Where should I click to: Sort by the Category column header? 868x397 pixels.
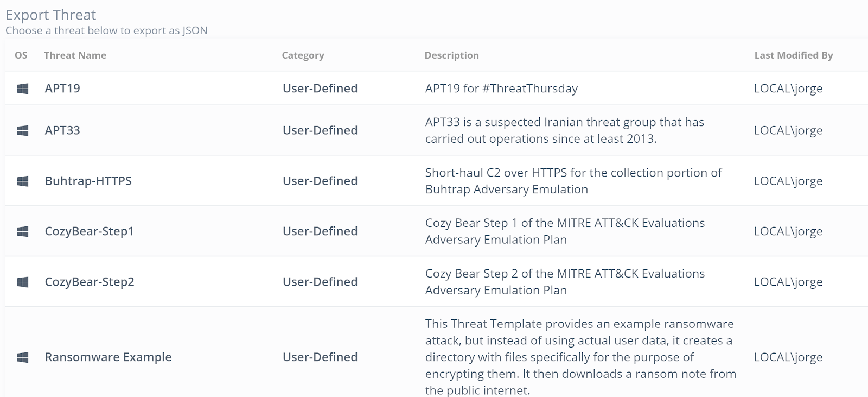303,55
